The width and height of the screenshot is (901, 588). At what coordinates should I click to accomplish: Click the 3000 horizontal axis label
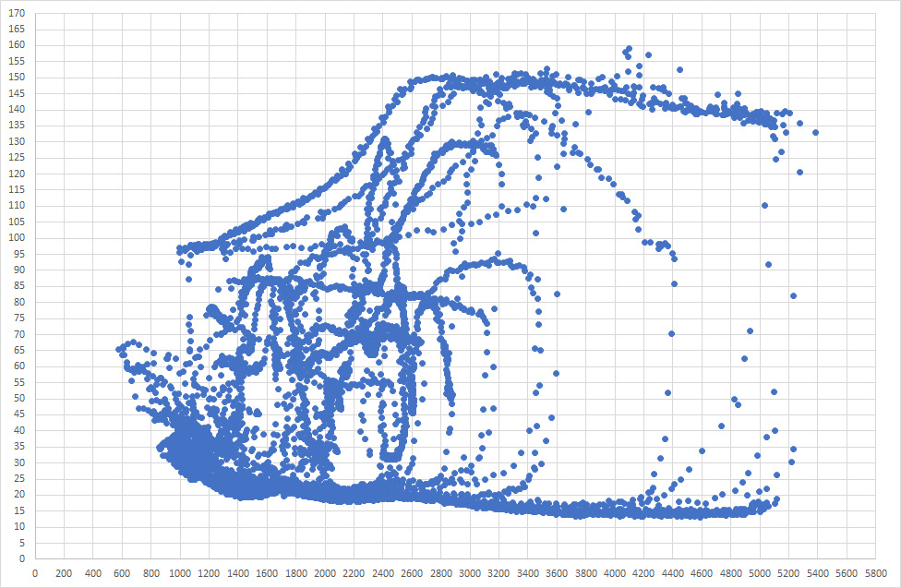[470, 573]
